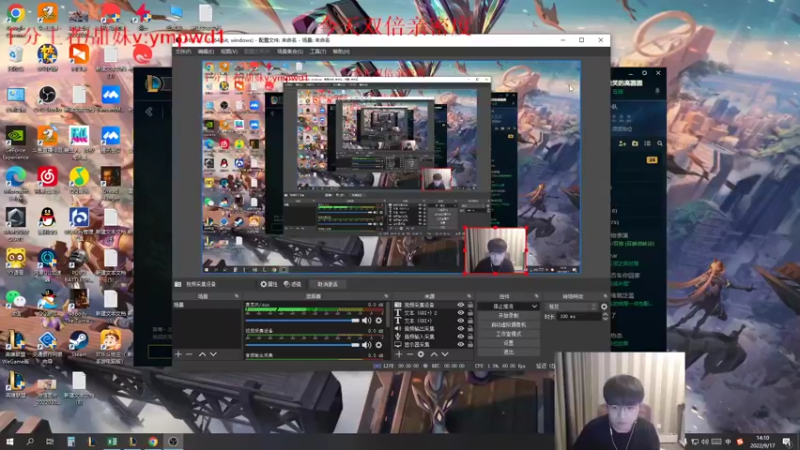
Task: Open Microsoft Edge desktop icon
Action: tap(16, 183)
